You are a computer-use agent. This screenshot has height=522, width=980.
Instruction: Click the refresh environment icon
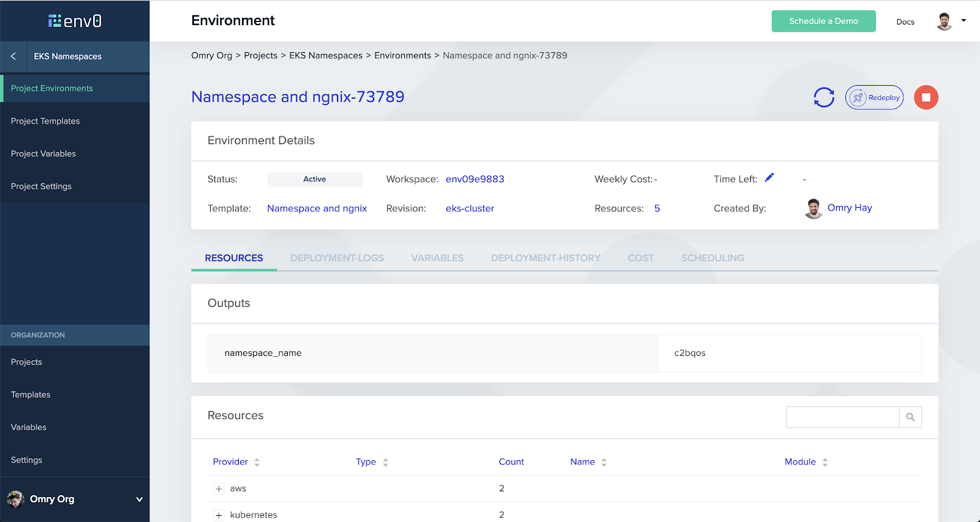click(x=824, y=97)
